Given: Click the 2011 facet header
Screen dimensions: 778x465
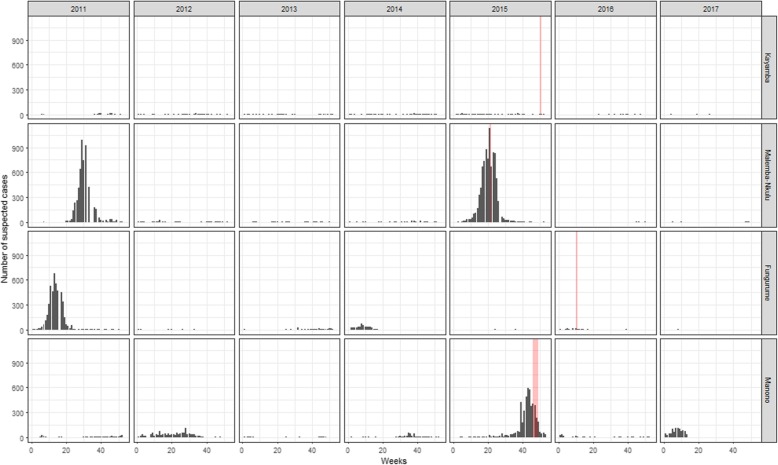Looking at the screenshot, I should (78, 8).
